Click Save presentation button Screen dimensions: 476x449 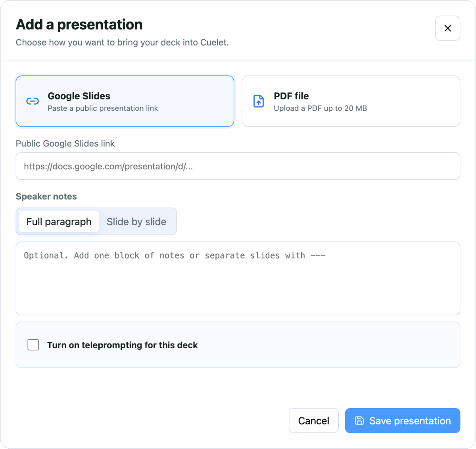point(403,420)
